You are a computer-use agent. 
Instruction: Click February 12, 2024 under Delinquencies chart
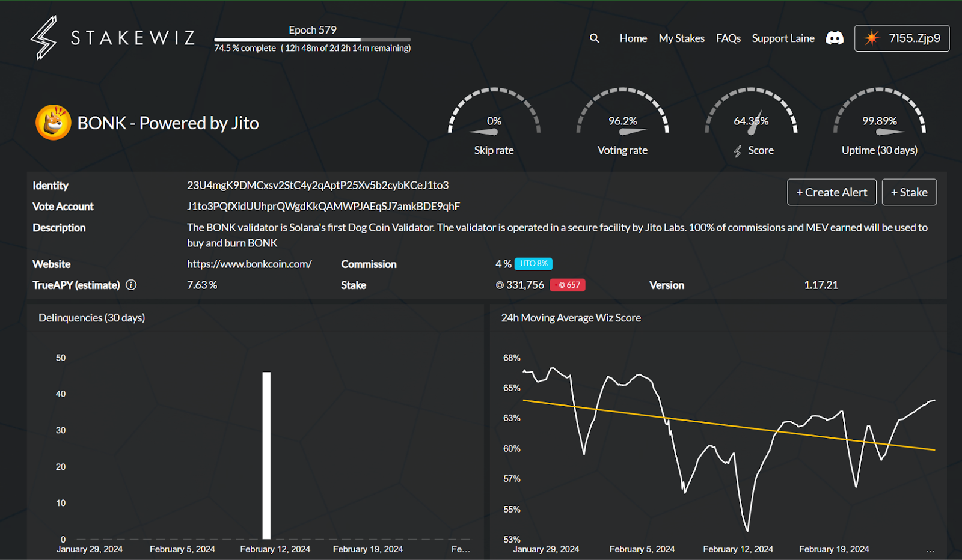[x=275, y=549]
